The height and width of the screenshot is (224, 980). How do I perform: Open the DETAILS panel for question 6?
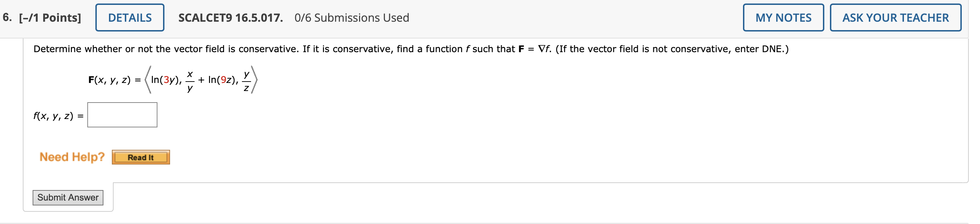click(x=129, y=17)
